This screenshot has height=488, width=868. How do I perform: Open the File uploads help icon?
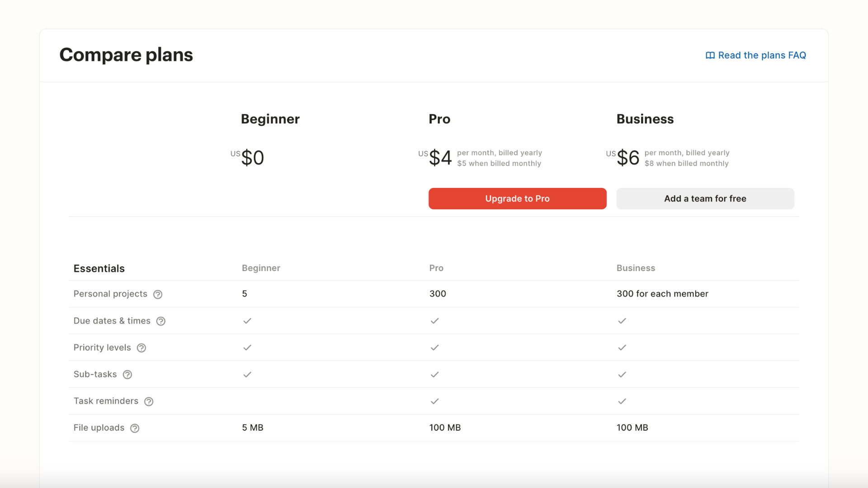click(134, 428)
